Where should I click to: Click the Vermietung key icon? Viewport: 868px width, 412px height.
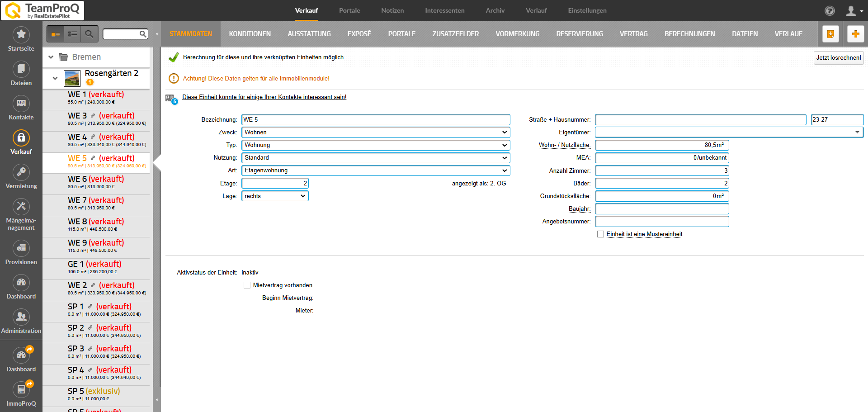(21, 172)
